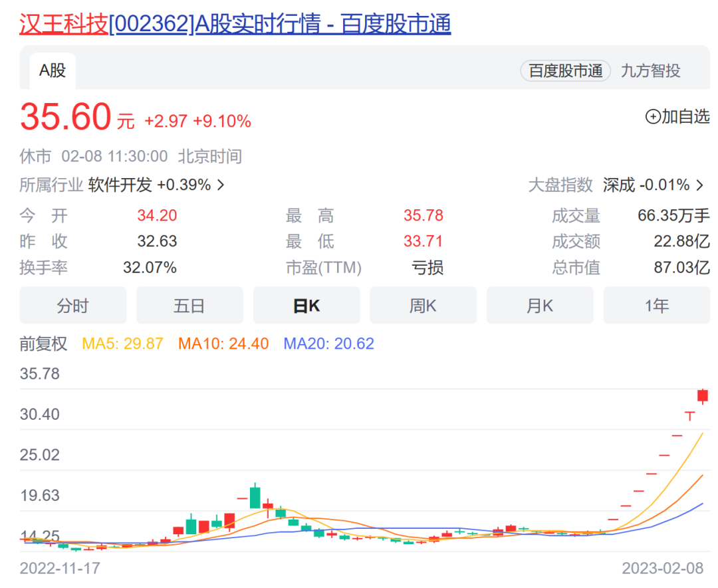The height and width of the screenshot is (588, 718).
Task: Switch to the 1年 chart tab
Action: pyautogui.click(x=657, y=305)
